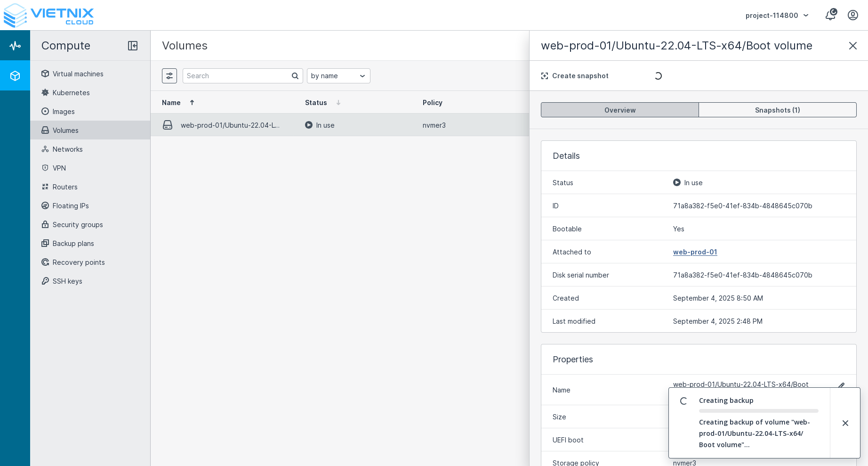Screen dimensions: 868x466
Task: Select the Compute cube icon in left rail
Action: point(15,76)
